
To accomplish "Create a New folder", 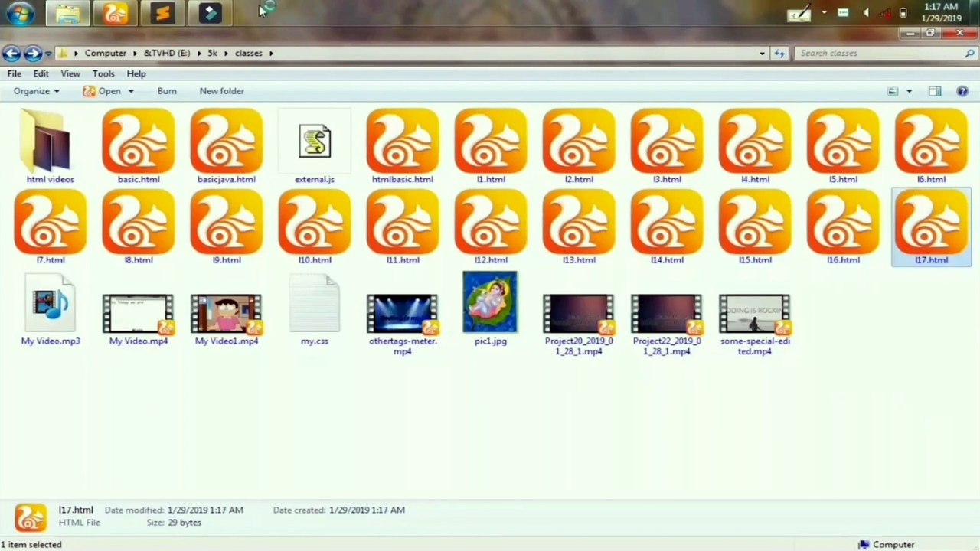I will (x=222, y=91).
